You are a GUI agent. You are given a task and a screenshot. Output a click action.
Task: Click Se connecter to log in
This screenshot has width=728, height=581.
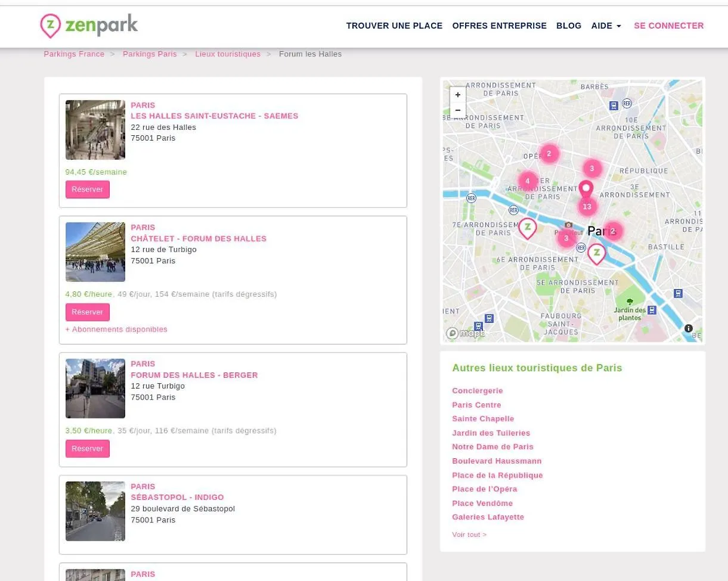coord(669,26)
